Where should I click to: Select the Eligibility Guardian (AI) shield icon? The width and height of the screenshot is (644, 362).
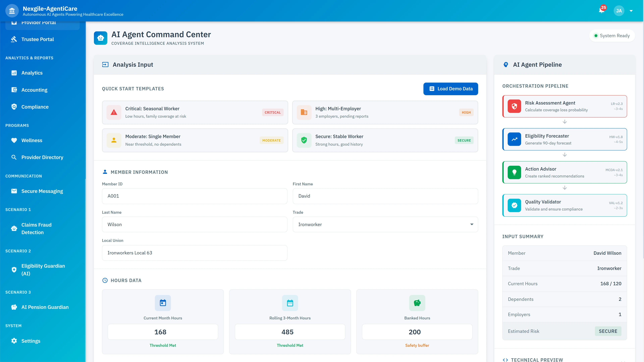click(x=14, y=269)
